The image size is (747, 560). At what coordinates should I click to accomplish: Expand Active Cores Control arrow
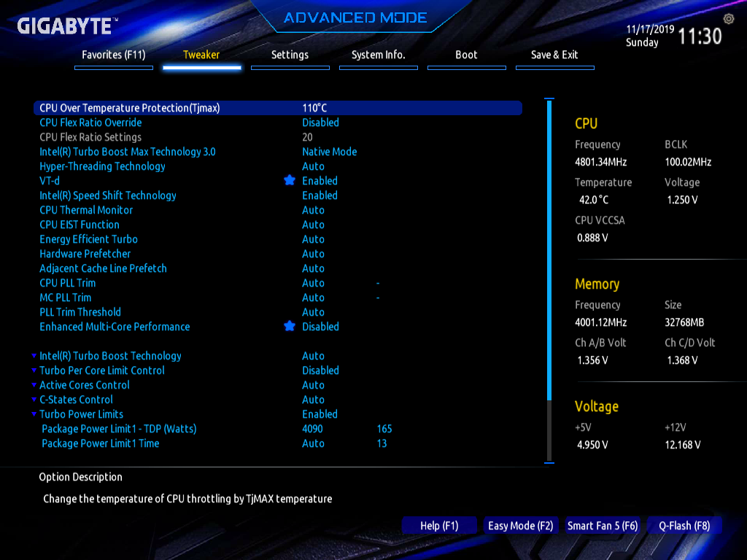[x=34, y=385]
